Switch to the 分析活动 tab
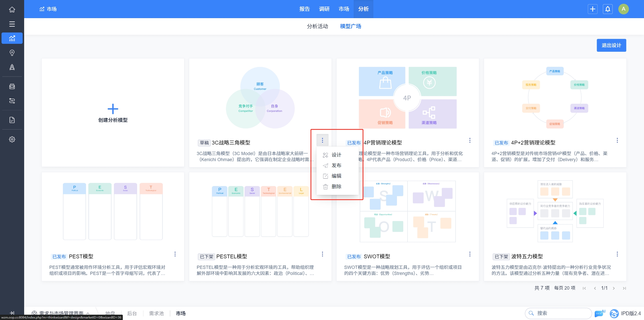 317,26
